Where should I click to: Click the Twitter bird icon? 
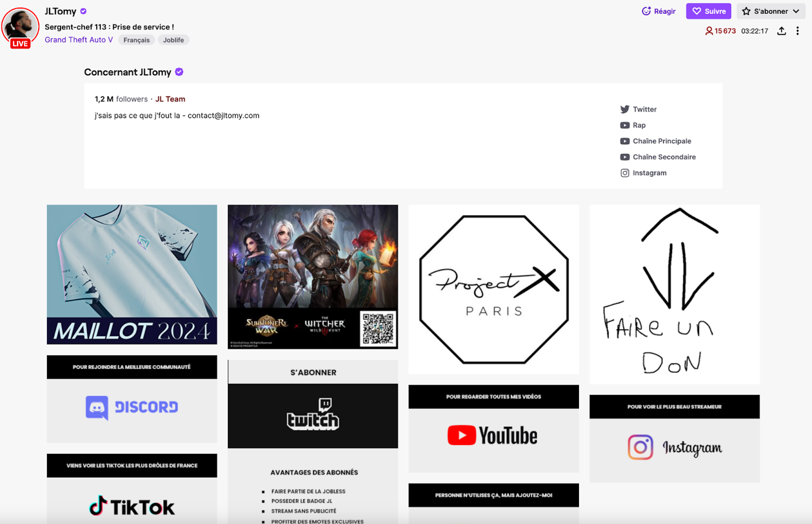tap(624, 109)
